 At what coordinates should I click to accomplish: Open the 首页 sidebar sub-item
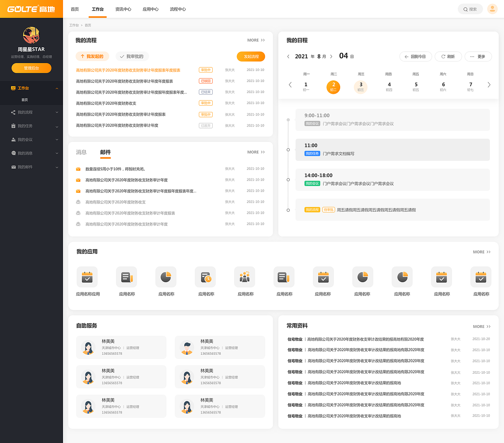25,100
